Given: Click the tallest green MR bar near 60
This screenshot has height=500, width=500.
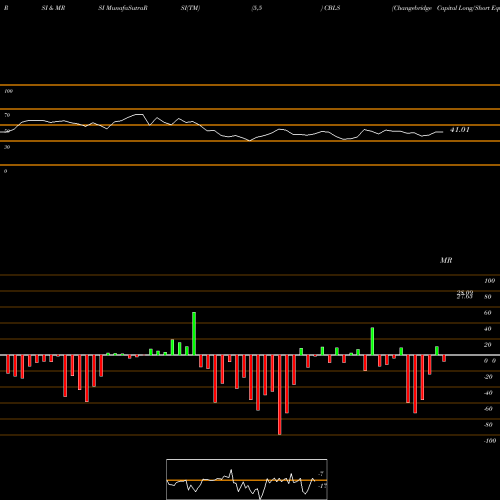Looking at the screenshot, I should pos(194,333).
